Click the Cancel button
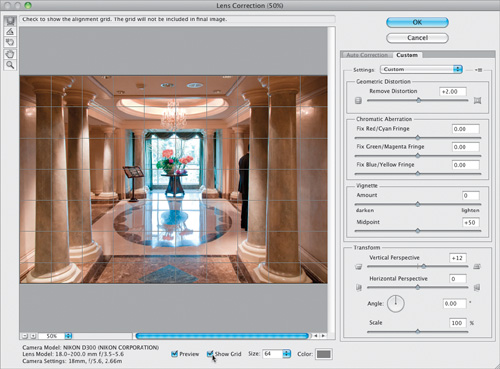500x369 pixels. pyautogui.click(x=417, y=38)
